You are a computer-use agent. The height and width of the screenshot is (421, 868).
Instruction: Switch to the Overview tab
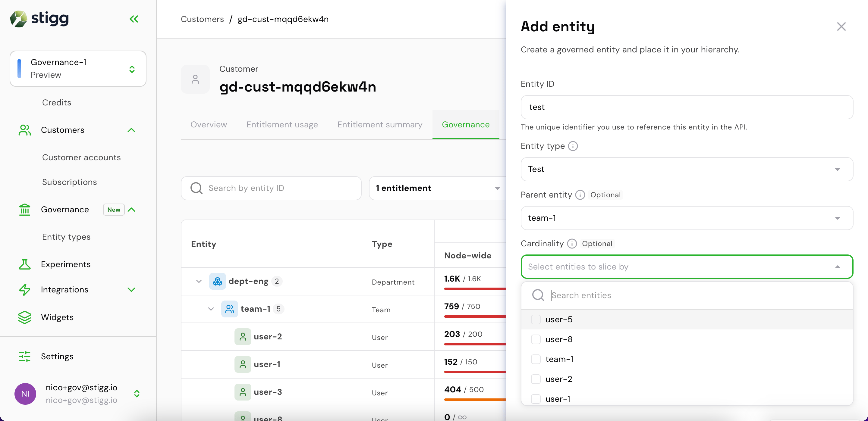pyautogui.click(x=209, y=125)
